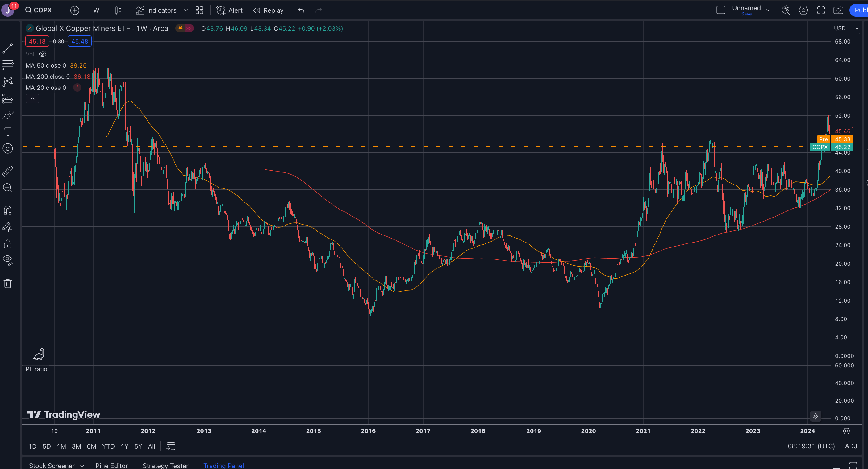Image resolution: width=868 pixels, height=469 pixels.
Task: Toggle Vol indicator visibility eye
Action: (43, 54)
